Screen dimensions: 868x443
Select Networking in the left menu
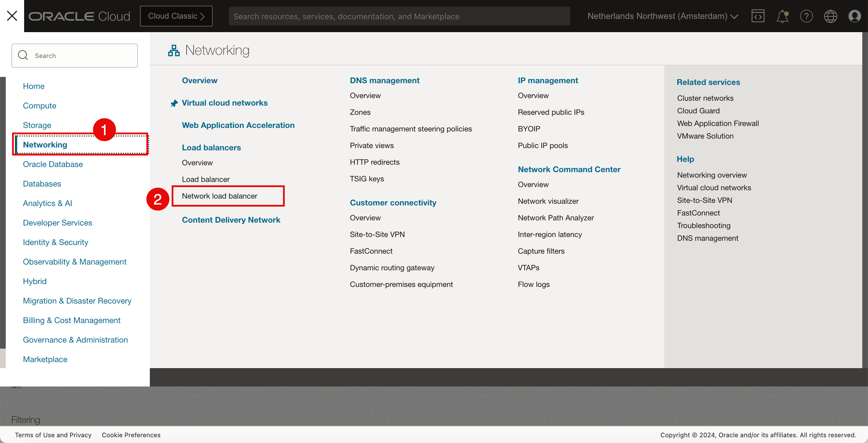pos(45,145)
